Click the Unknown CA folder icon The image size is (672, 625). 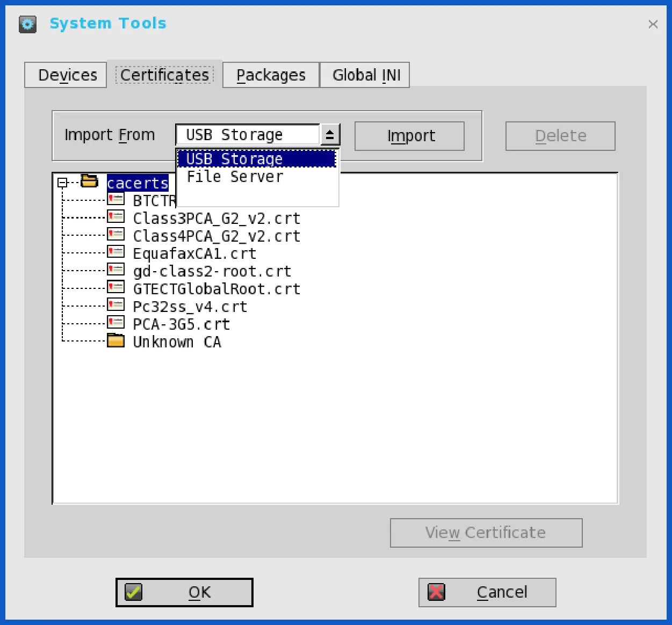click(x=115, y=340)
